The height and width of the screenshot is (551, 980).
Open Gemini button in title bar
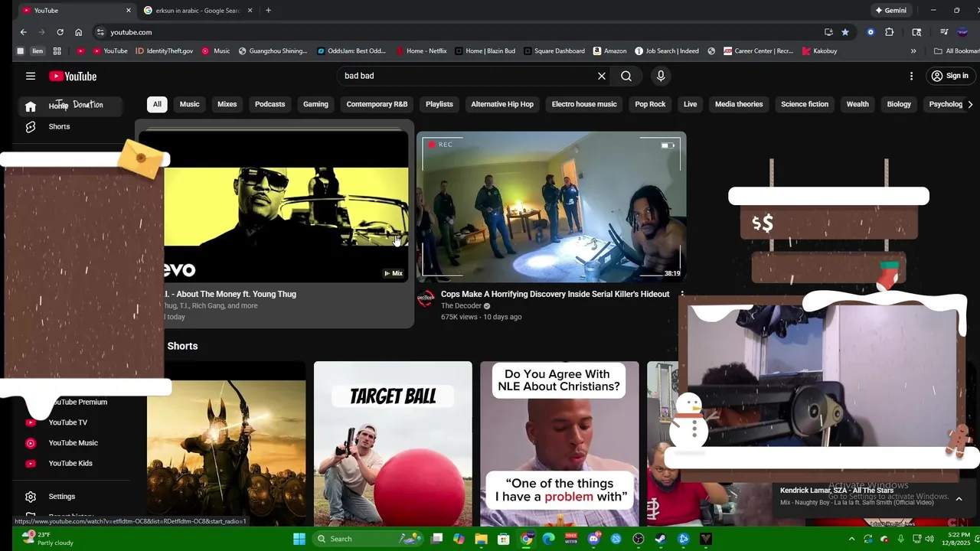click(890, 11)
